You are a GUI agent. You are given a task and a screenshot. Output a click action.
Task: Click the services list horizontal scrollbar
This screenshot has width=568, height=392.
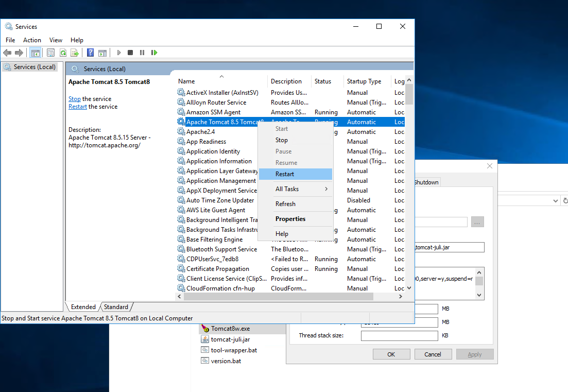[x=278, y=297]
